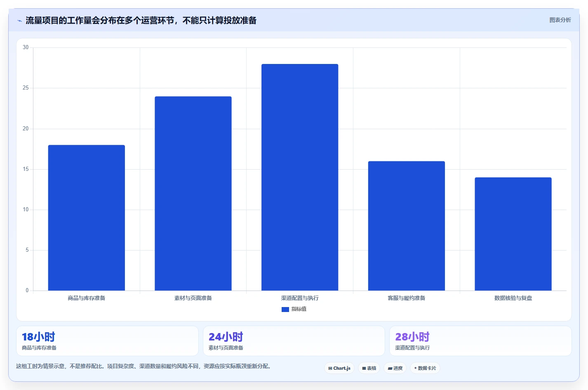Click the x-axis label 素材与页面准备

193,298
